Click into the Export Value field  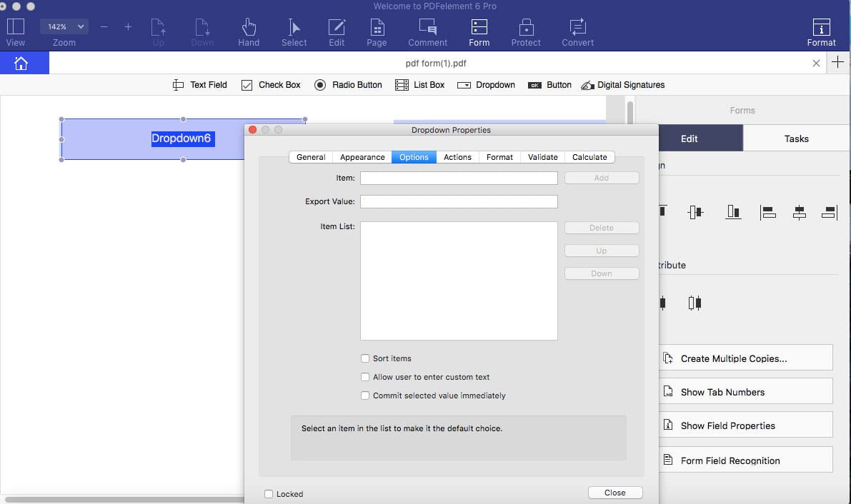(459, 202)
